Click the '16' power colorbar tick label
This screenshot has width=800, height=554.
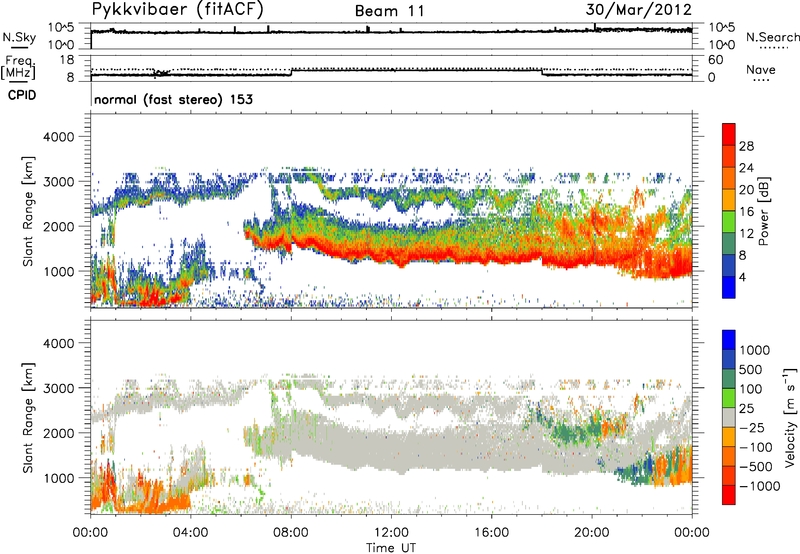(x=746, y=212)
